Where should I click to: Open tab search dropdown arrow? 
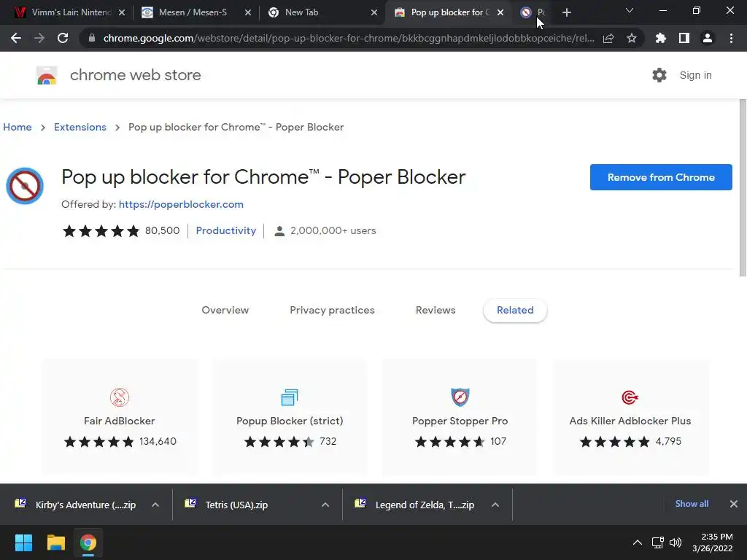[x=630, y=10]
